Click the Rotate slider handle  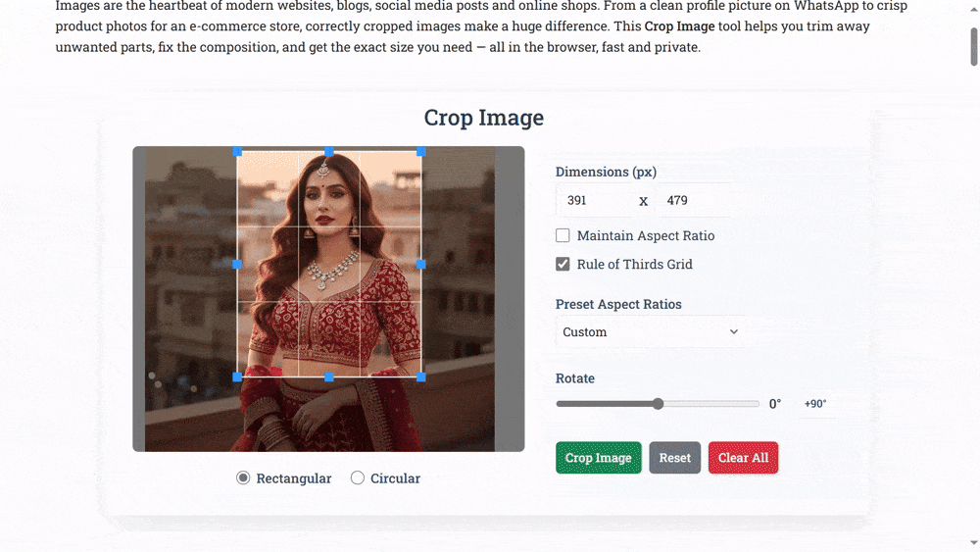click(659, 404)
